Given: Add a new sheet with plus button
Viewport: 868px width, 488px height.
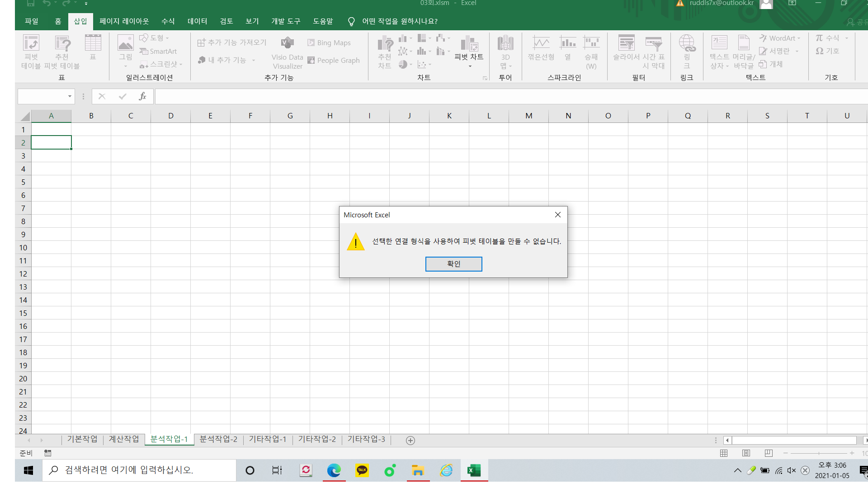Looking at the screenshot, I should [410, 440].
